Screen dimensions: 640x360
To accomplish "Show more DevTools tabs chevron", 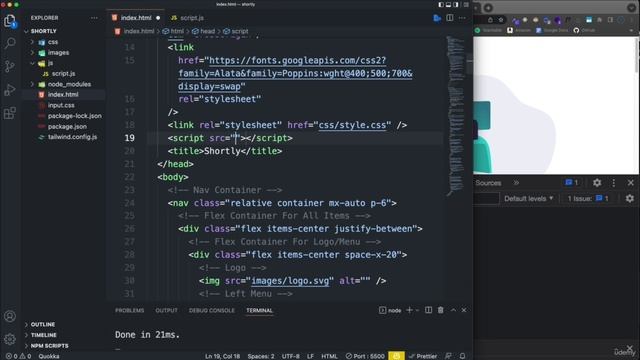I will point(516,183).
